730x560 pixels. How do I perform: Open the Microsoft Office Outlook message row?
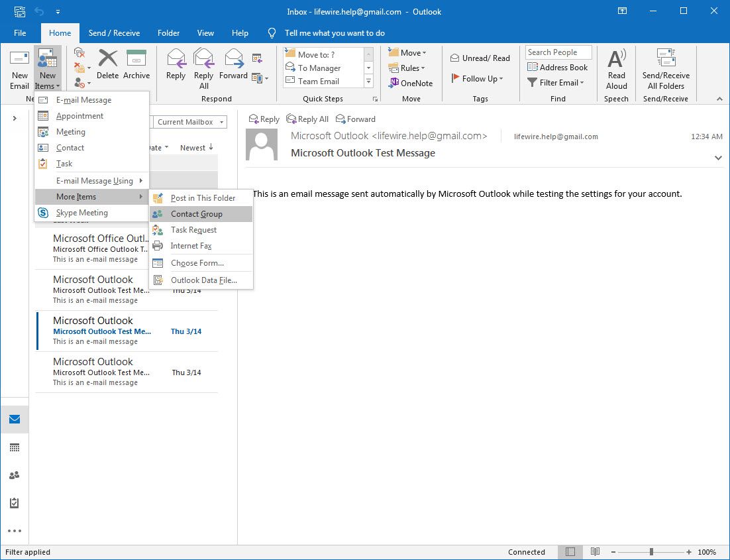coord(126,249)
